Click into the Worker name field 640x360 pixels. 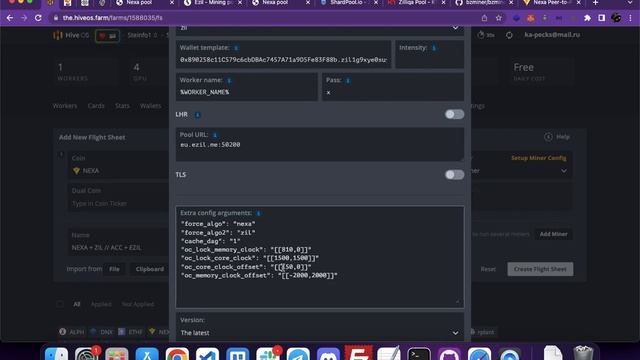[x=247, y=87]
